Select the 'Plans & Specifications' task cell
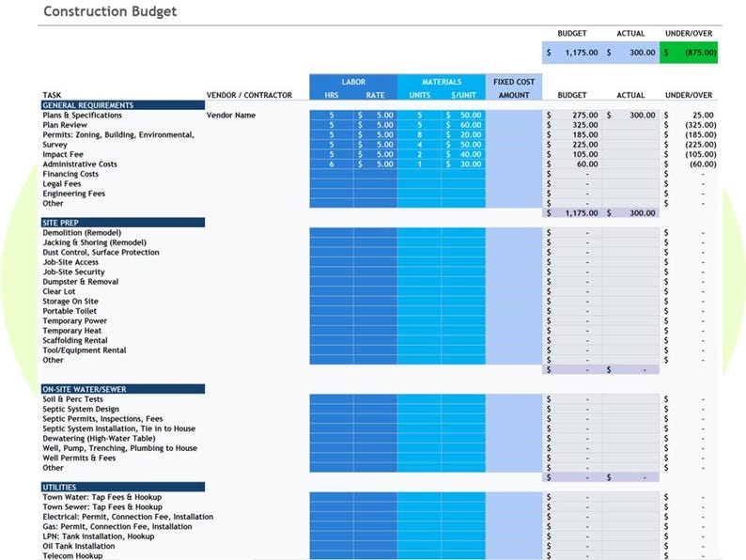 pyautogui.click(x=83, y=116)
